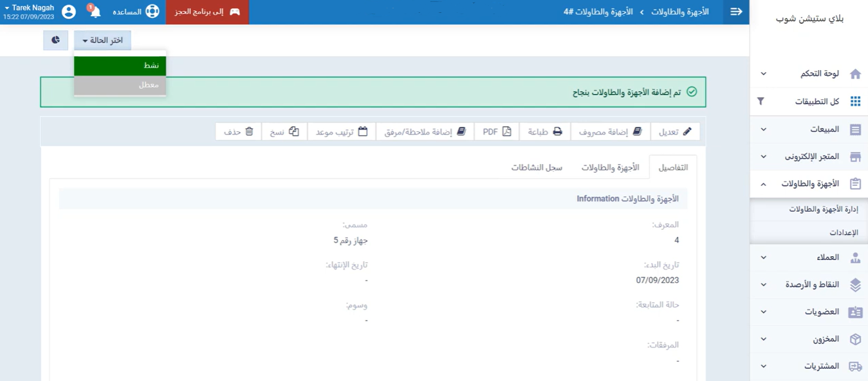Screen dimensions: 868x381
Task: Click العضويات card icon
Action: click(x=855, y=312)
